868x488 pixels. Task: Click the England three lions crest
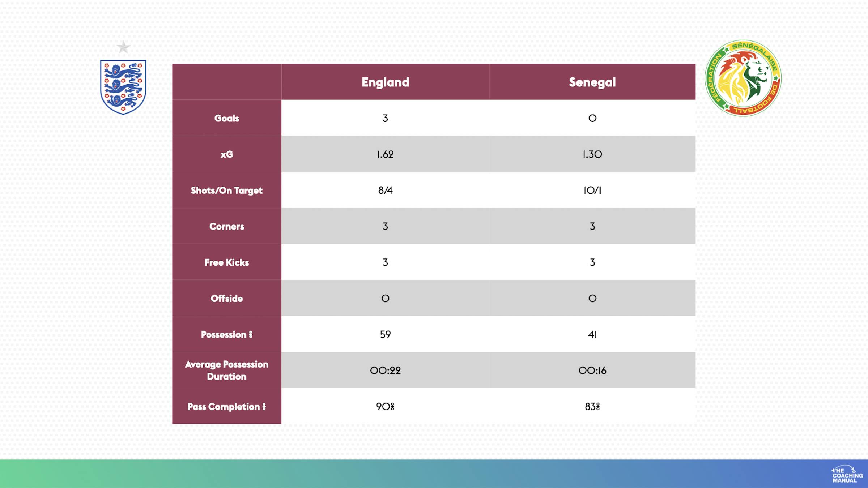tap(123, 87)
